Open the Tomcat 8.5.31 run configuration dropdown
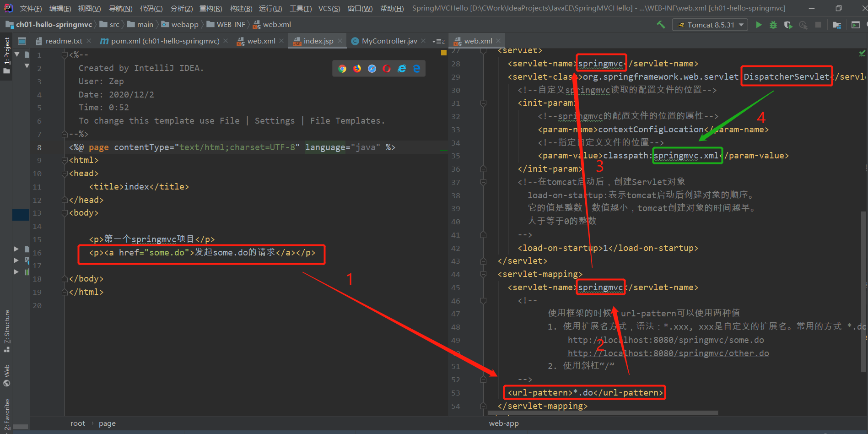Viewport: 868px width, 434px height. click(x=710, y=25)
